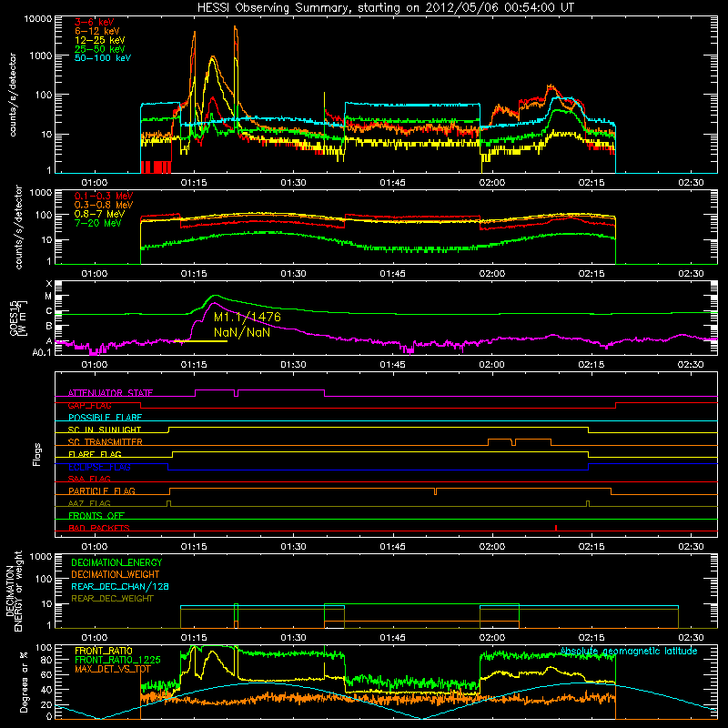728x728 pixels.
Task: Select the ATTENUATOR_STATE flag label
Action: pos(110,393)
